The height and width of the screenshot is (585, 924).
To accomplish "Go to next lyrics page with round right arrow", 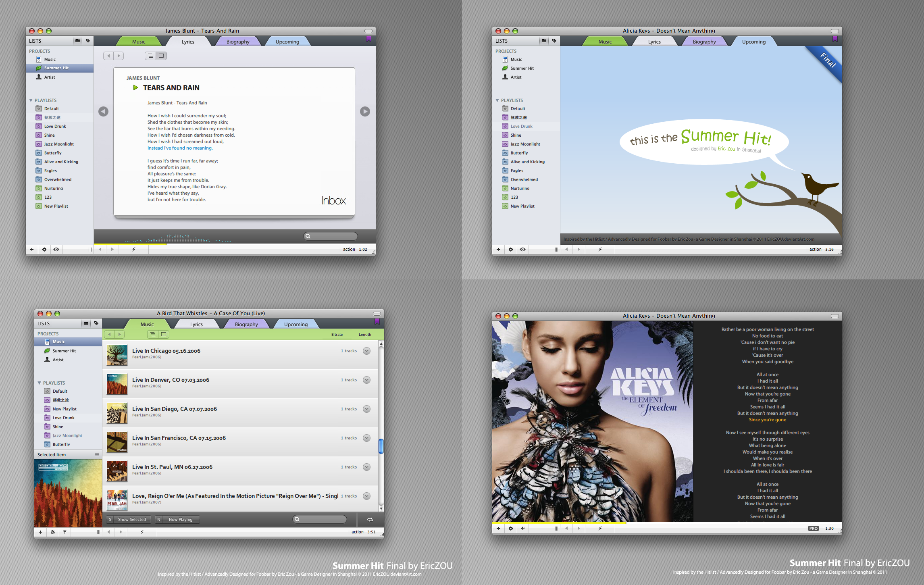I will (x=365, y=111).
